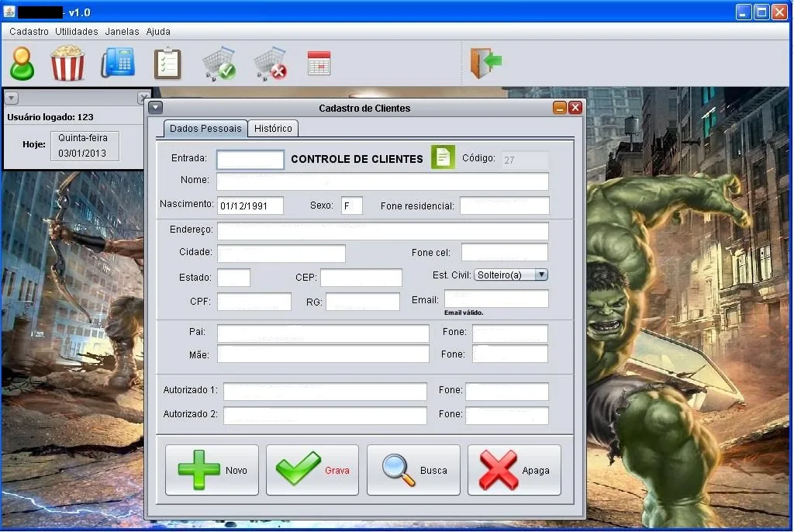Click the Fone field next to Mãe
This screenshot has width=794, height=532.
510,354
